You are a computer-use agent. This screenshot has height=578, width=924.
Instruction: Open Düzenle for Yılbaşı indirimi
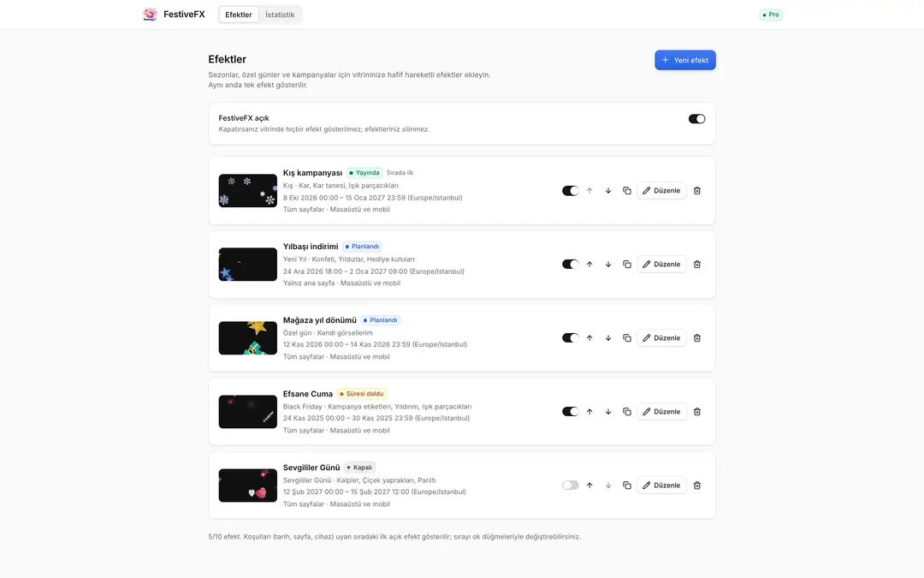click(x=661, y=265)
